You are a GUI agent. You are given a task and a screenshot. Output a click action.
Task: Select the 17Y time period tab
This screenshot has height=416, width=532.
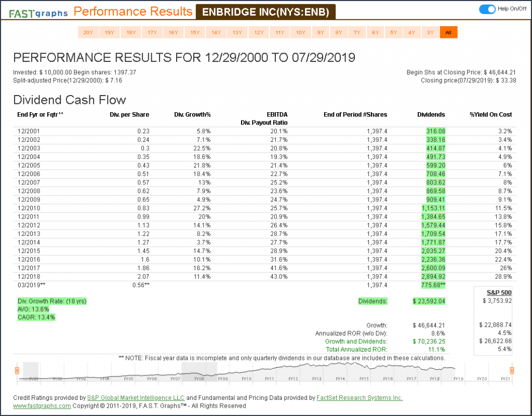152,33
